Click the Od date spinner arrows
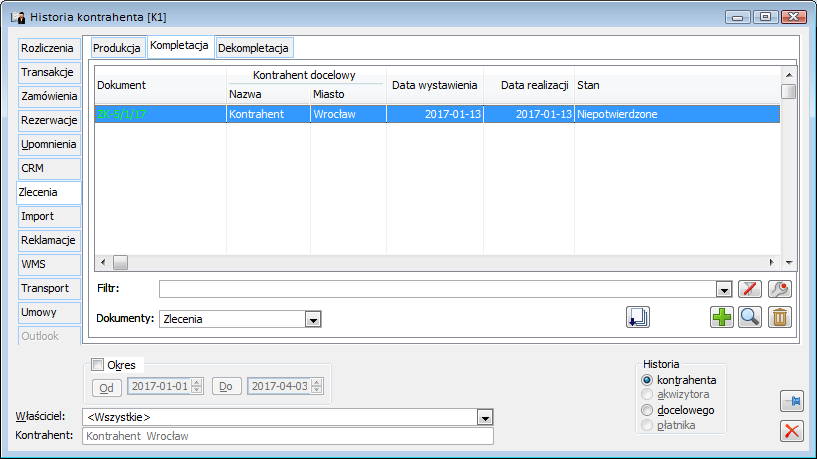This screenshot has width=817, height=459. click(x=196, y=386)
